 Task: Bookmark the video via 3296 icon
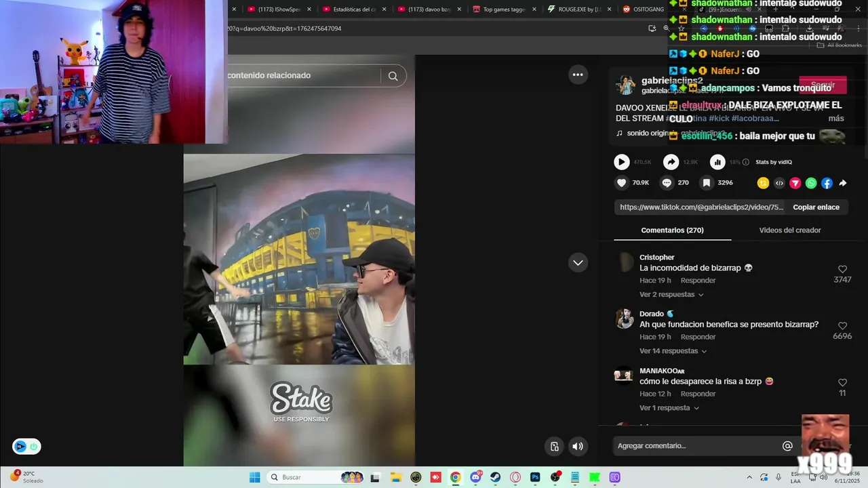[706, 182]
